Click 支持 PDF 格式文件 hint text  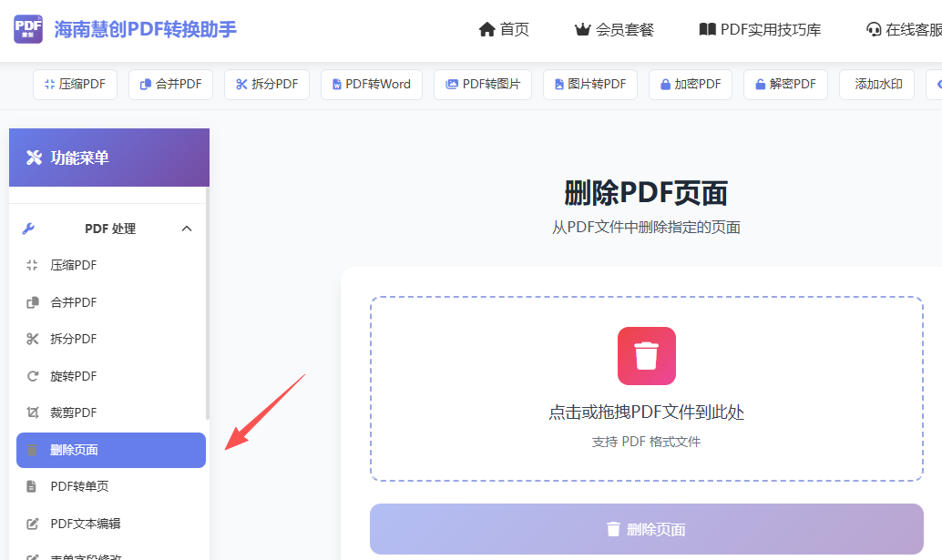point(647,442)
